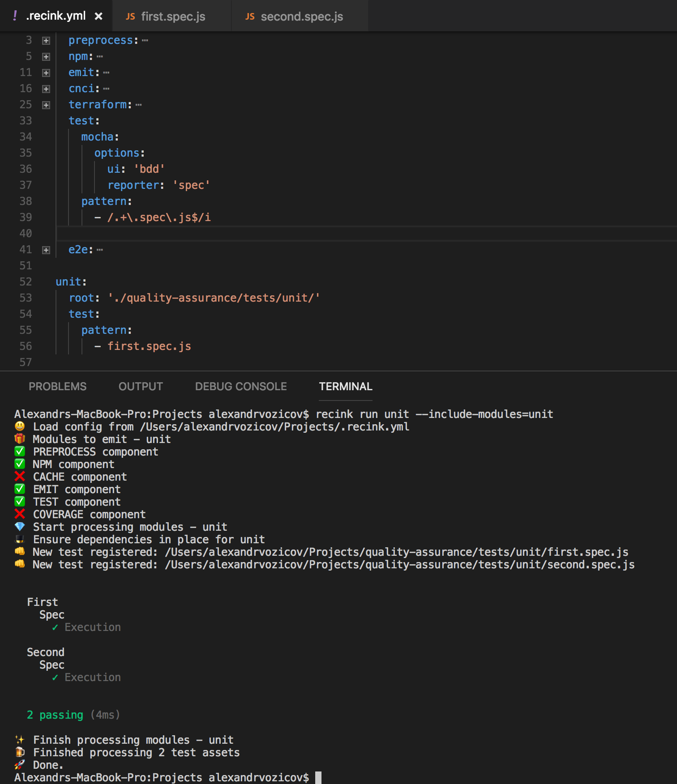677x784 pixels.
Task: Open the PROBLEMS panel tab
Action: (x=58, y=387)
